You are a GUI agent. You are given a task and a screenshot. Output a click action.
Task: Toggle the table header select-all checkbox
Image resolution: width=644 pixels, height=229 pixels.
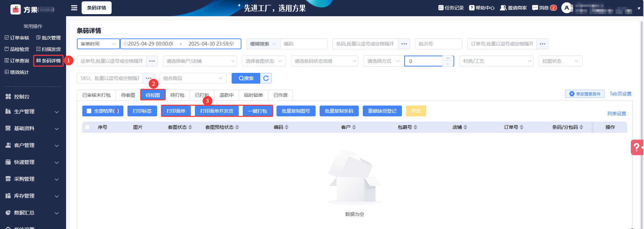pyautogui.click(x=87, y=127)
